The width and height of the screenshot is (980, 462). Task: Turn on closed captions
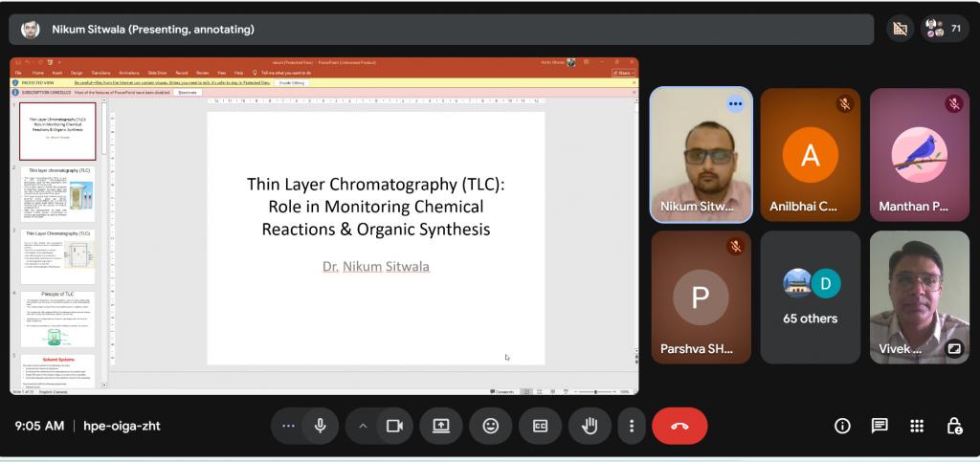[x=540, y=426]
